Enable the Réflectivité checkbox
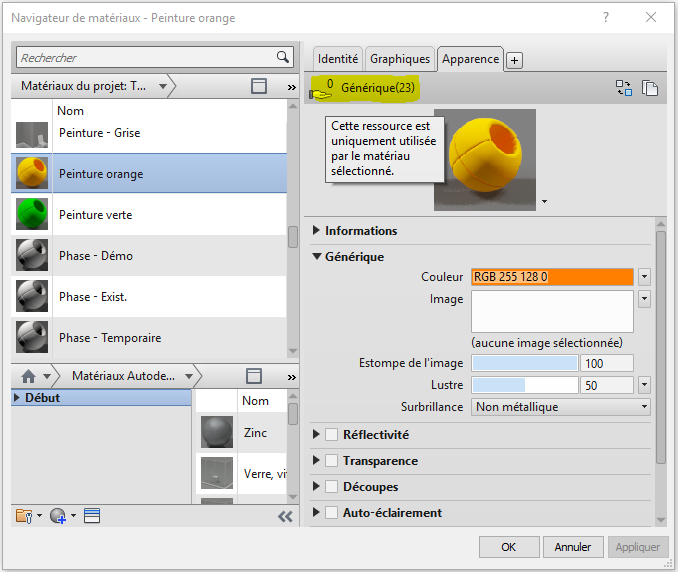Screen dimensions: 678x572 click(x=332, y=435)
